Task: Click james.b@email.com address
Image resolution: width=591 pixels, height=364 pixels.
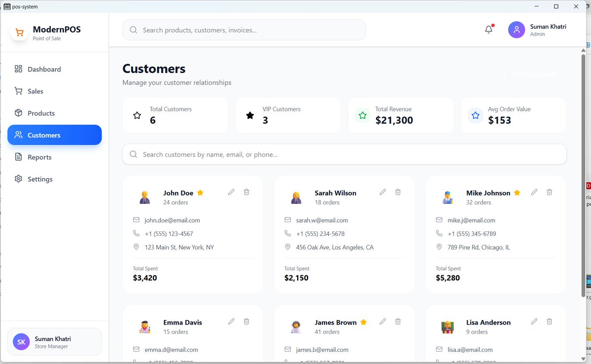Action: [322, 350]
